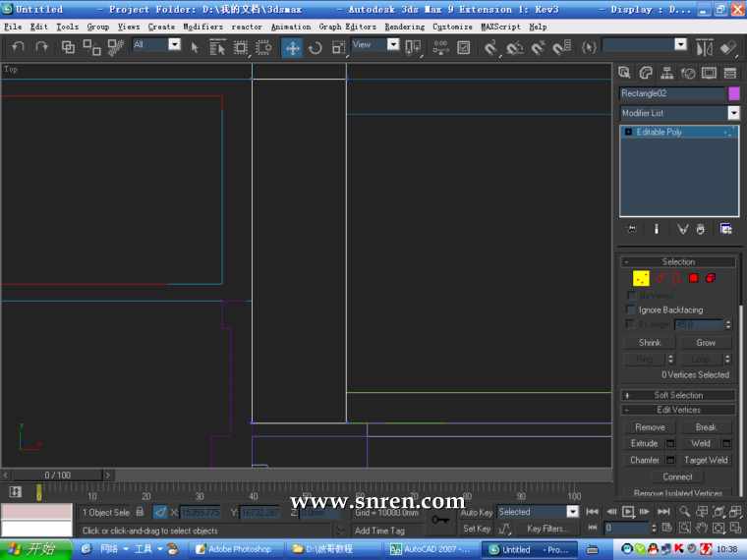Image resolution: width=747 pixels, height=560 pixels.
Task: Open Edit Named Selection Sets icon
Action: (x=590, y=47)
